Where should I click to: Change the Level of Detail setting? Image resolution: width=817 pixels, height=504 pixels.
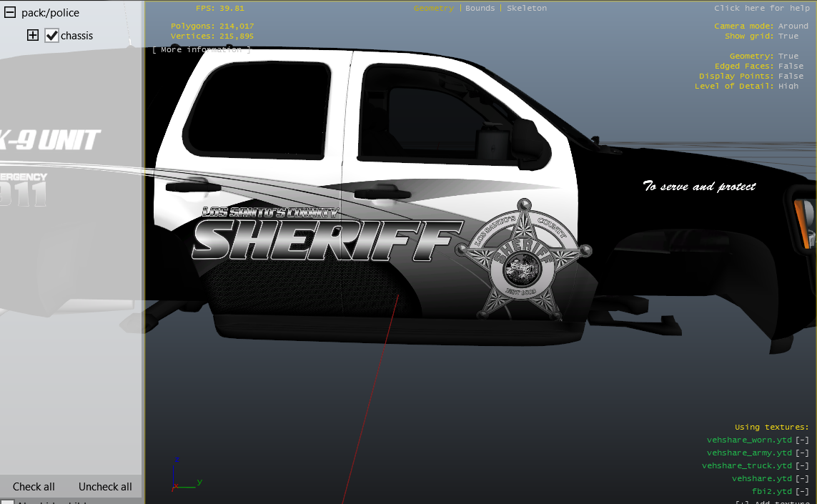(788, 87)
